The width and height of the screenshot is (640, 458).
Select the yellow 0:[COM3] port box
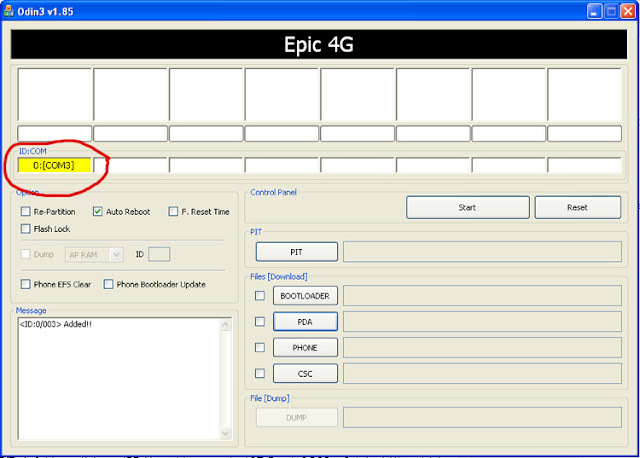[x=54, y=165]
